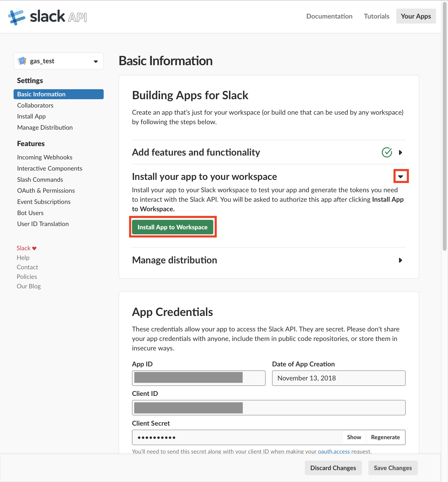Screen dimensions: 448x482
Task: Click the Building Apps for Slack heading
Action: pos(190,95)
